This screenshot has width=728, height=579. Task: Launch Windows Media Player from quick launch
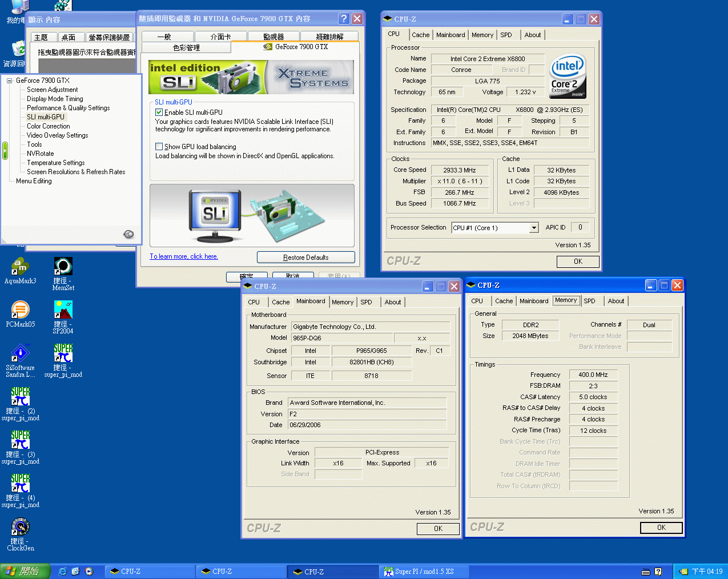pyautogui.click(x=89, y=571)
